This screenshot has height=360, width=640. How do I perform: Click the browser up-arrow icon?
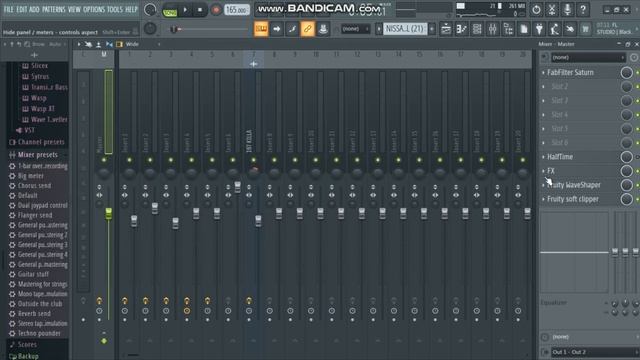[12, 44]
